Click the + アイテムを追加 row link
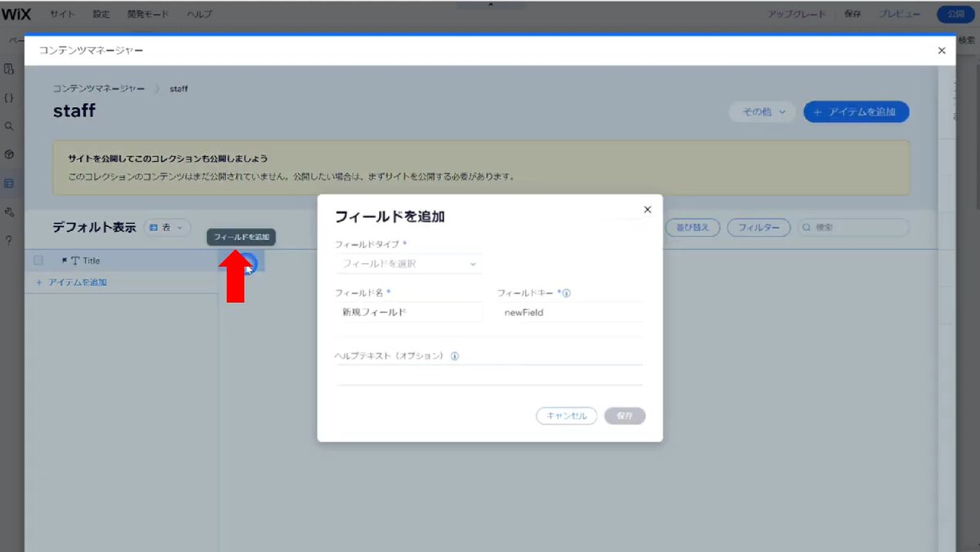 (72, 283)
